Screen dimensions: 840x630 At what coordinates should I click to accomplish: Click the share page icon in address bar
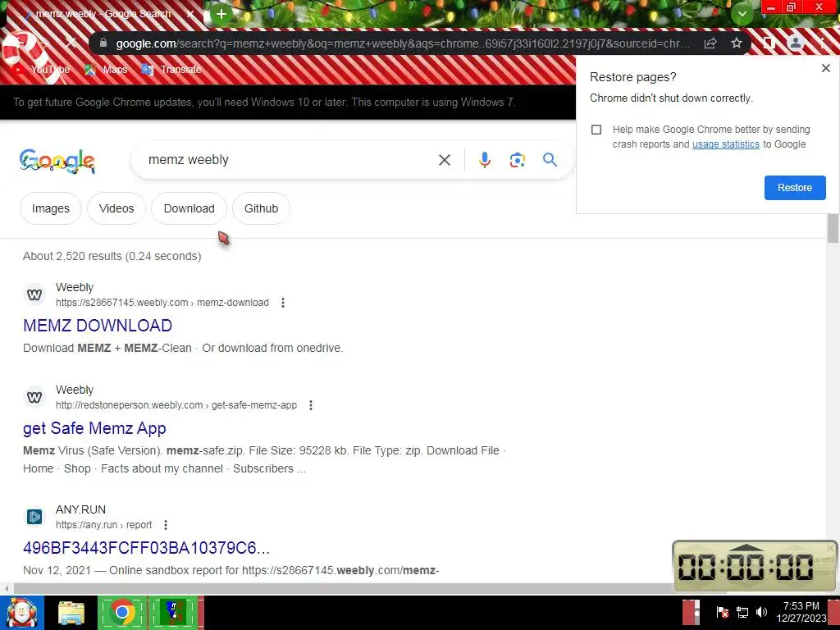[x=710, y=43]
